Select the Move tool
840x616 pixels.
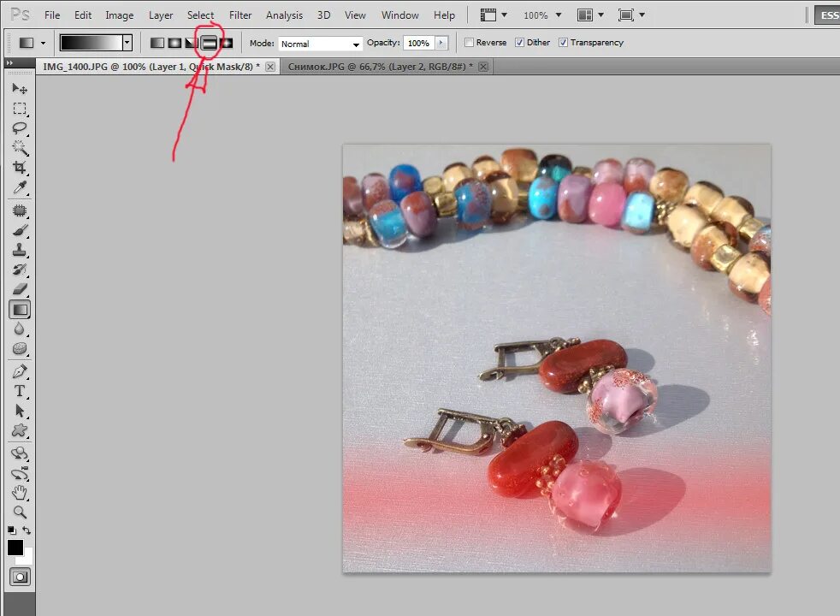coord(20,88)
